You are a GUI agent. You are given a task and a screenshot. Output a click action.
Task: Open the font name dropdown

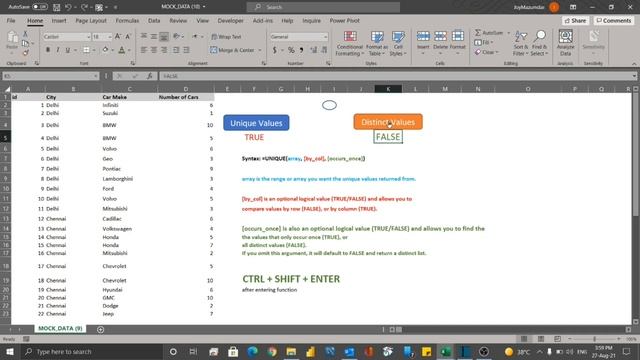[x=88, y=37]
